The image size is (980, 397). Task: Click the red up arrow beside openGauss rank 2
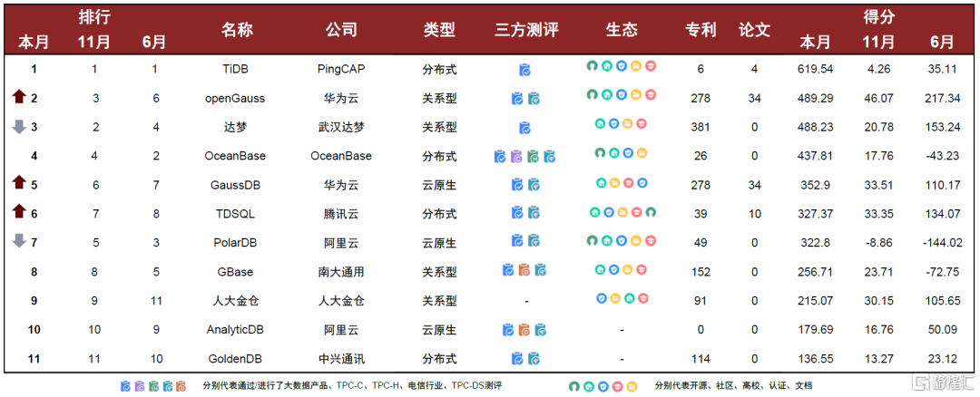click(x=19, y=97)
